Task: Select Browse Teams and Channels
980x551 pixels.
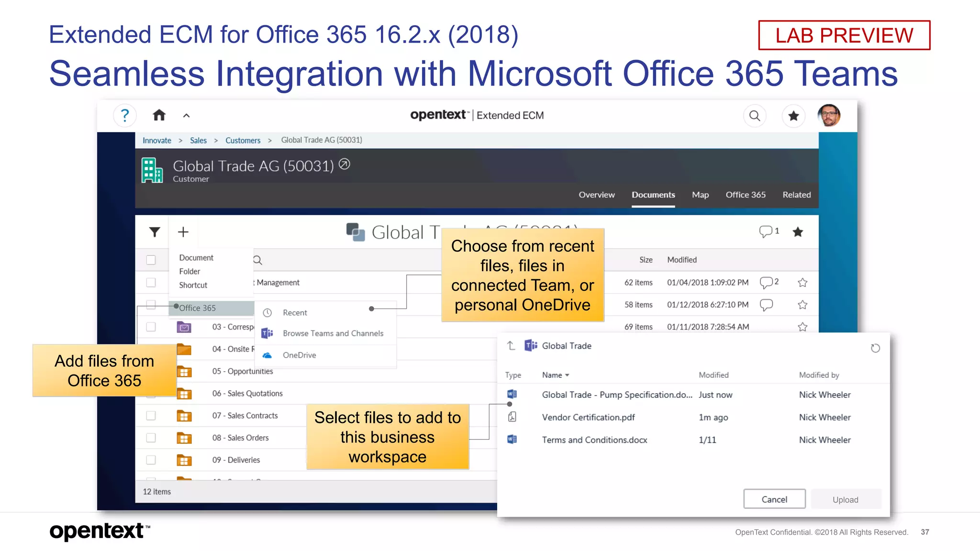Action: tap(333, 333)
